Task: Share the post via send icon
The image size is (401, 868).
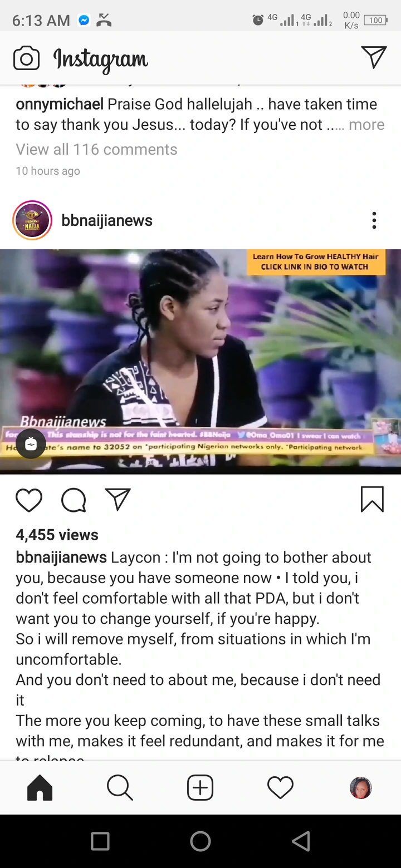Action: [x=118, y=500]
